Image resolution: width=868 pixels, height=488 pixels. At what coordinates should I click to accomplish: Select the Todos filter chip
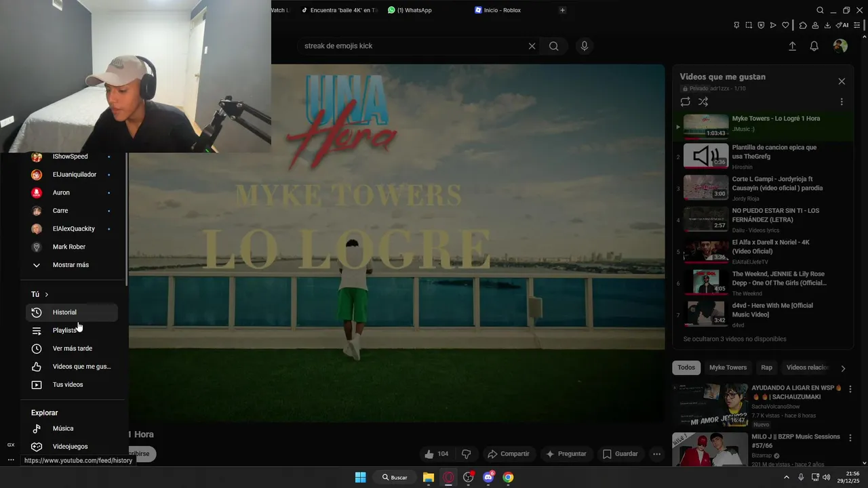(x=686, y=367)
